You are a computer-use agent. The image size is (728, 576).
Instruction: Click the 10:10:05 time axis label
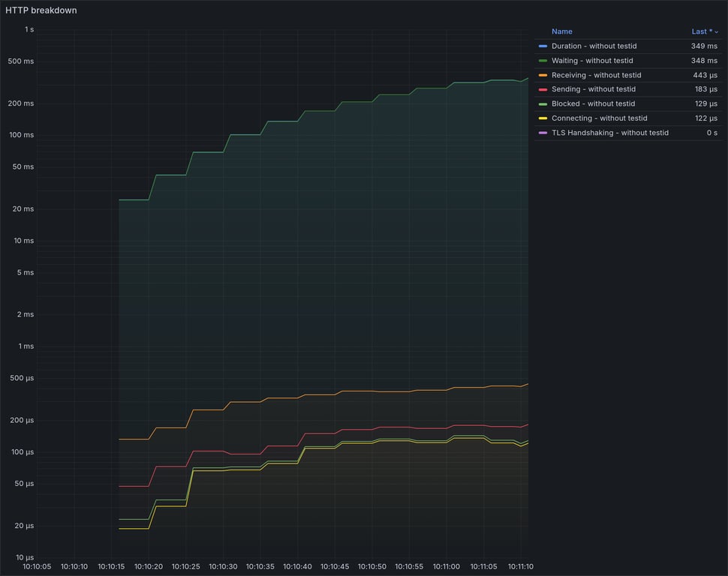37,566
